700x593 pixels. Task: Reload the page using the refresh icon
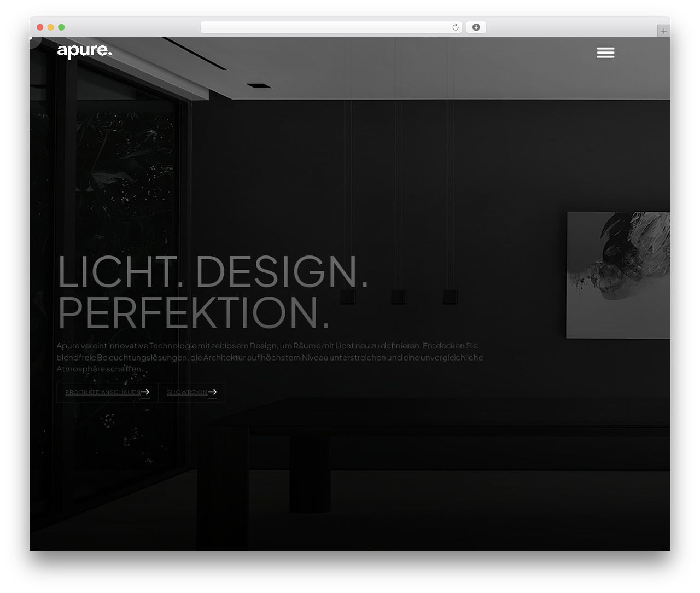(456, 27)
